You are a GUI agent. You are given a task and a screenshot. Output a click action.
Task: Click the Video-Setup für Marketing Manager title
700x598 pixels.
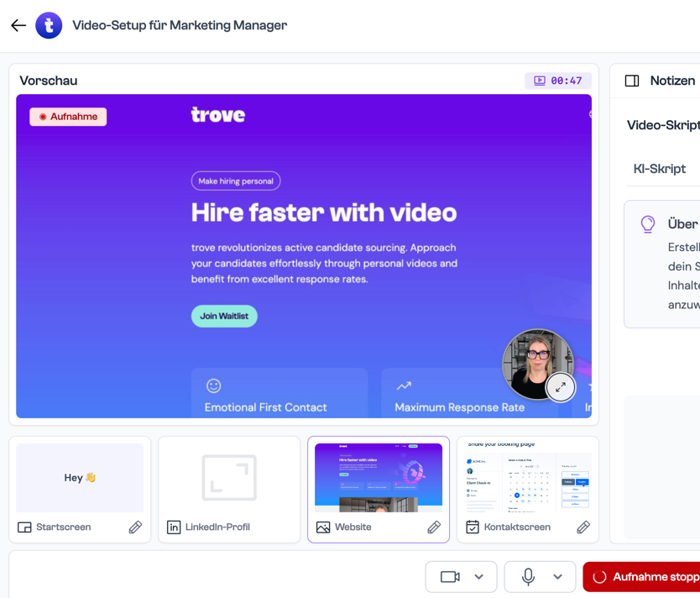coord(180,25)
